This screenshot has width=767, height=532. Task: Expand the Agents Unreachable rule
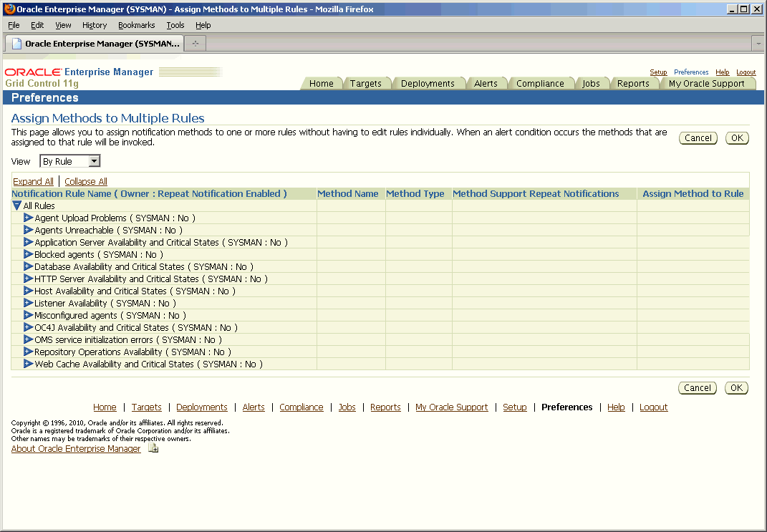(x=29, y=229)
